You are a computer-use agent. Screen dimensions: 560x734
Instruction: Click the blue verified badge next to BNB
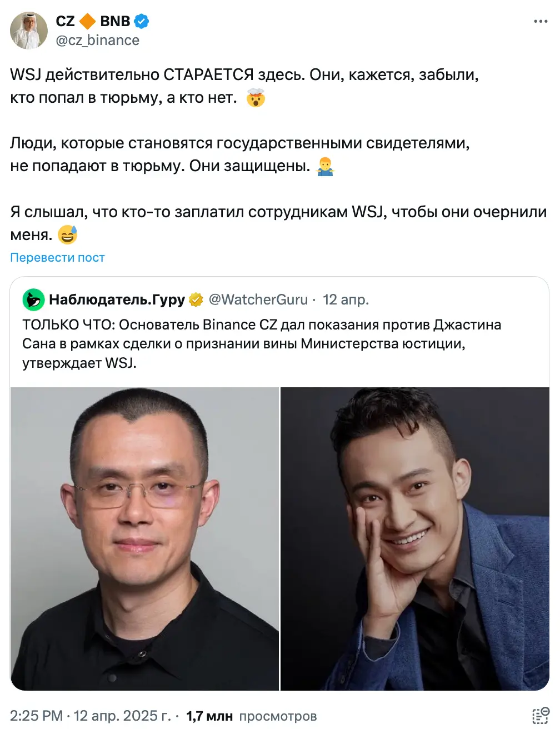(142, 21)
